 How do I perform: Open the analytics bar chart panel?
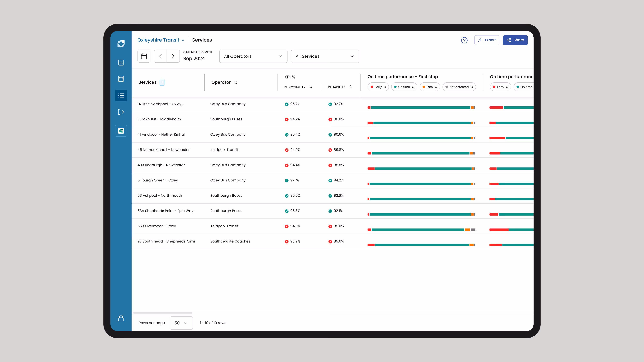pos(121,62)
